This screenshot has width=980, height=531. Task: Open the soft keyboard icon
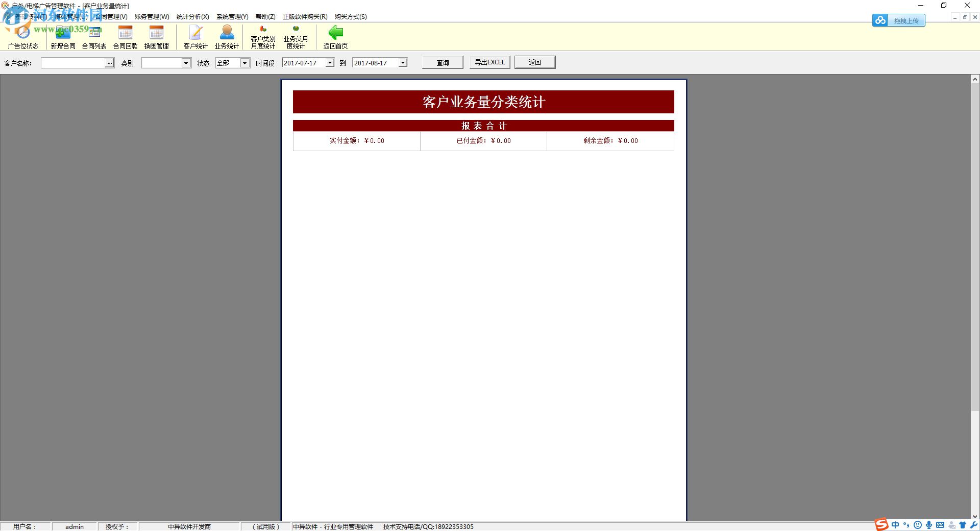940,525
